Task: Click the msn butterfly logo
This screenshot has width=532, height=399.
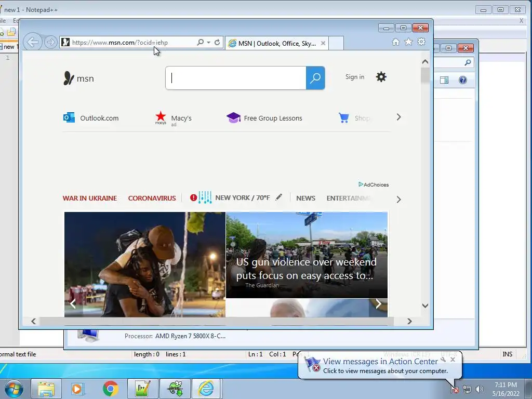Action: (x=79, y=78)
